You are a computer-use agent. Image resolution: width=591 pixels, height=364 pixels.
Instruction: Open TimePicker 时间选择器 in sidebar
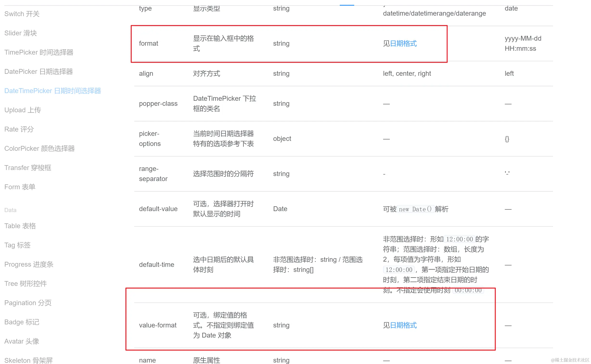(x=39, y=52)
